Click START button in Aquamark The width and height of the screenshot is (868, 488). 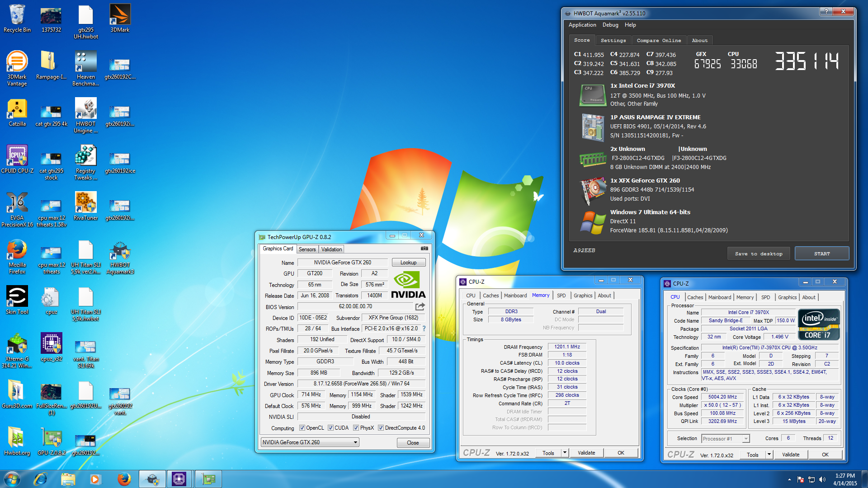coord(822,253)
